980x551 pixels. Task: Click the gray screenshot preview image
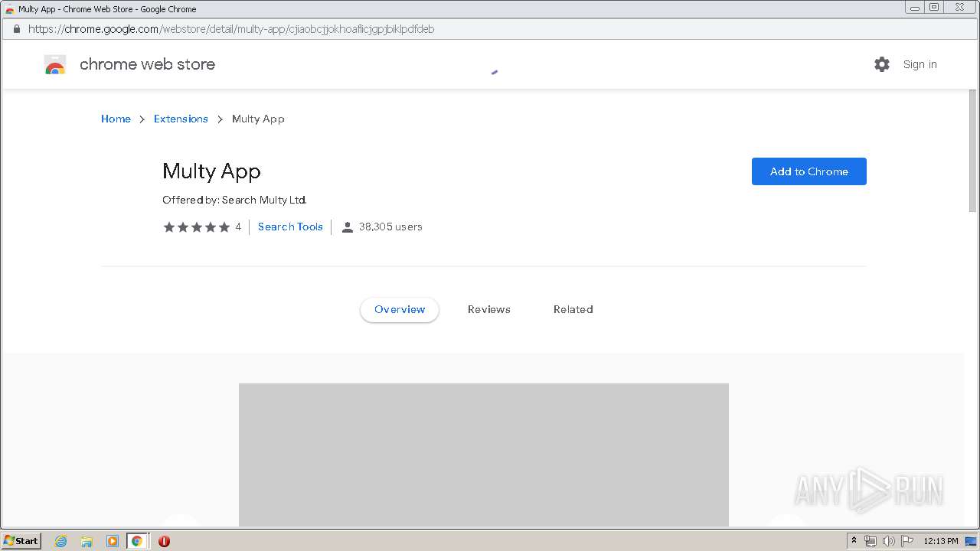click(x=484, y=455)
